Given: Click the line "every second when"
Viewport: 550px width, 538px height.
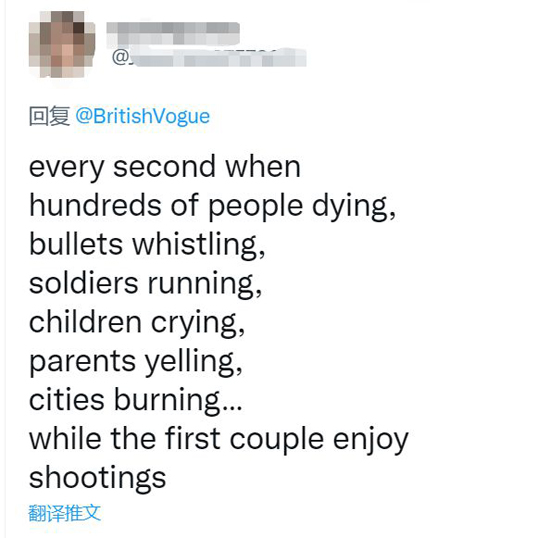Looking at the screenshot, I should (165, 167).
